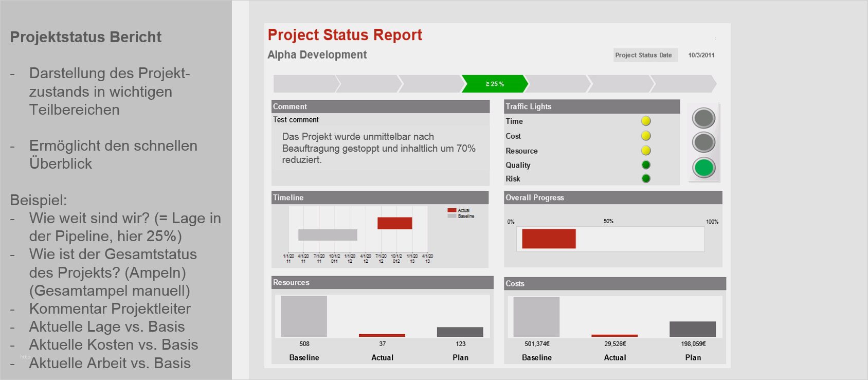Screen dimensions: 868x380
Task: Click the grey Baseline legend swatch in Timeline
Action: click(452, 216)
